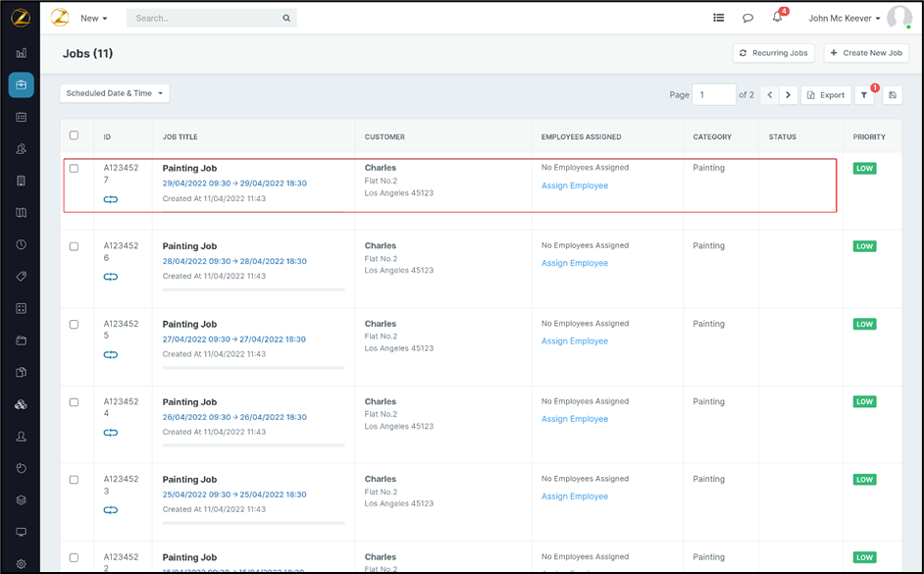Open the clock icon in sidebar

22,244
